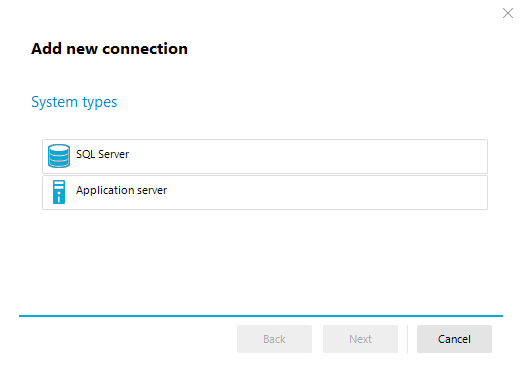This screenshot has width=520, height=366.
Task: Click the greyed-out Back button
Action: [x=274, y=339]
